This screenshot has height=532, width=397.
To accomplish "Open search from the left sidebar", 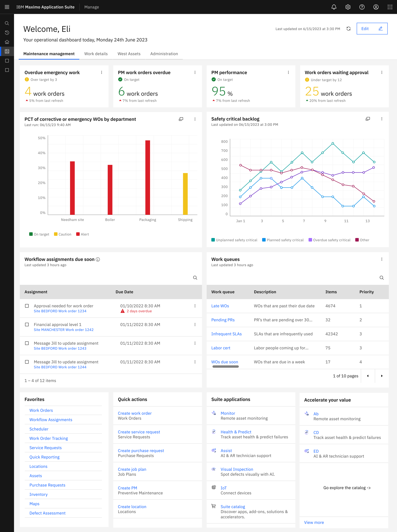I will tap(7, 23).
